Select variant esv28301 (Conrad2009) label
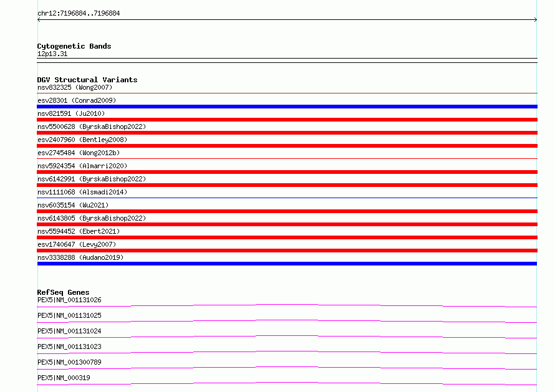The height and width of the screenshot is (392, 555). click(77, 100)
